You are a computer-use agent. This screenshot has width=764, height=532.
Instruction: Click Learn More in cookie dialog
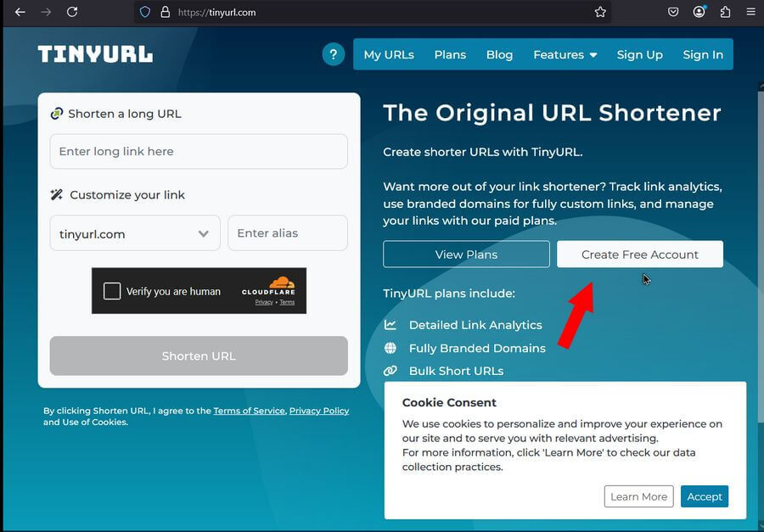click(x=638, y=496)
